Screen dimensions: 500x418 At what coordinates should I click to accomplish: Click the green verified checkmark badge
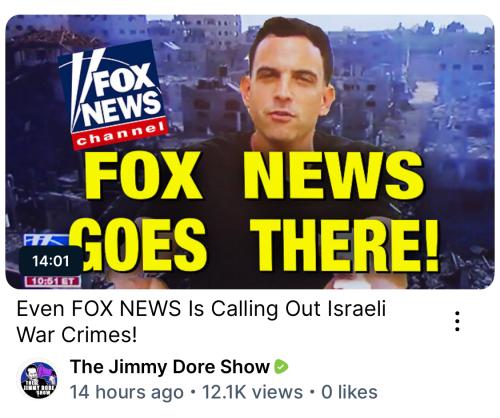click(281, 367)
